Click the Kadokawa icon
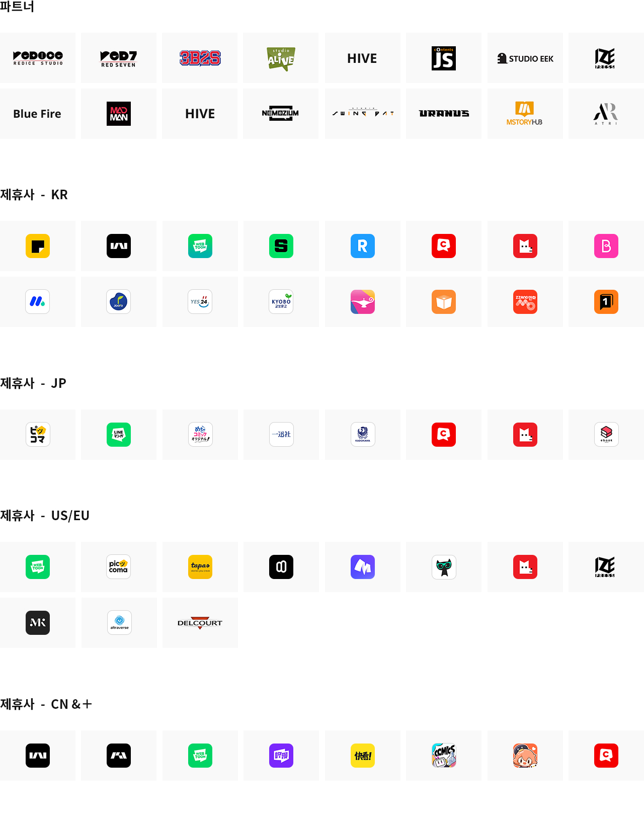Screen dimensions: 644x824 [363, 435]
